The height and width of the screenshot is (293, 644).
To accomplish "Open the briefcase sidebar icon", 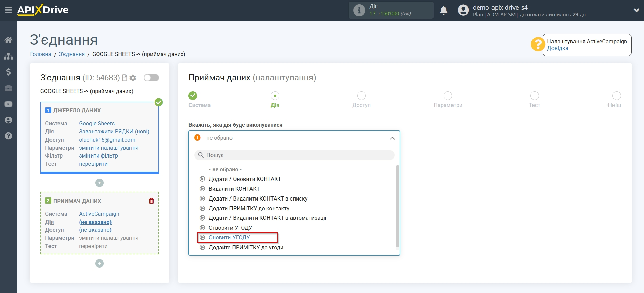I will click(8, 88).
